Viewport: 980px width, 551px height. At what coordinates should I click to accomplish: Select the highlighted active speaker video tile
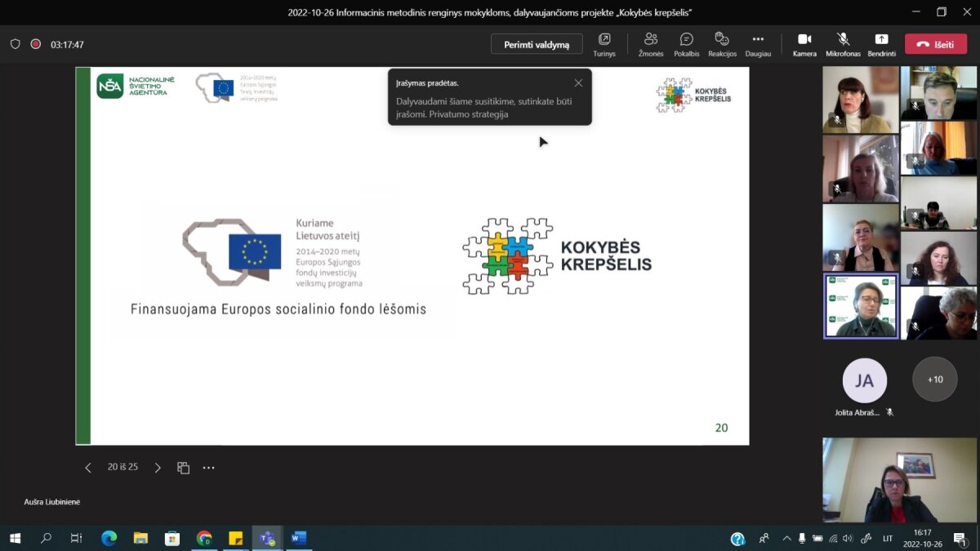coord(862,306)
